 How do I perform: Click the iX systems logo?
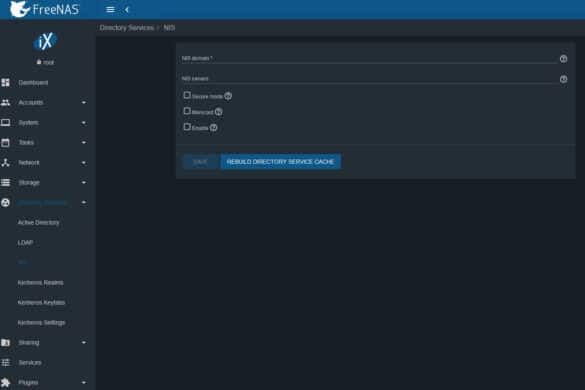[45, 41]
